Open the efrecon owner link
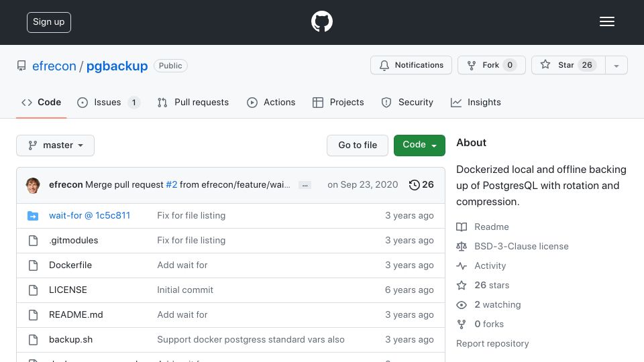 [x=54, y=66]
